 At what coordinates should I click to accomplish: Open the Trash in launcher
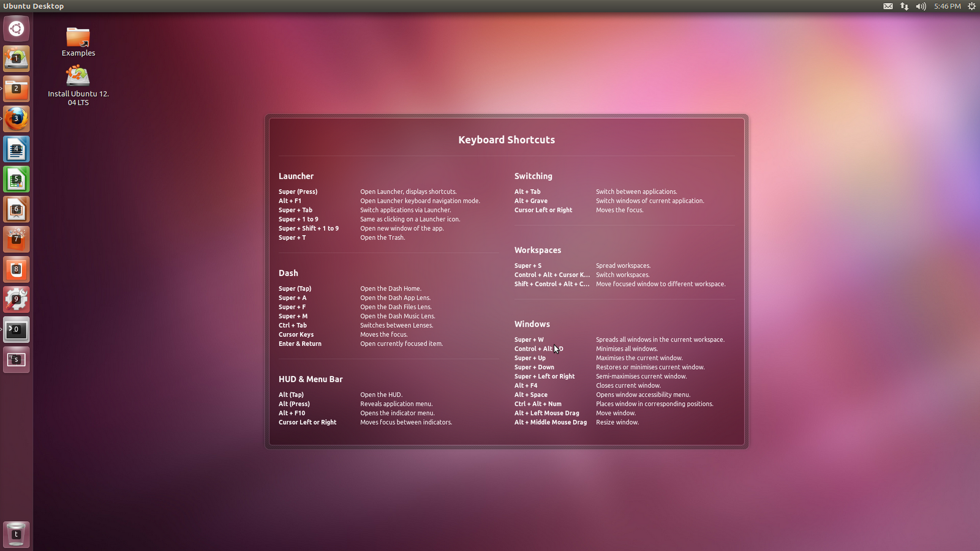[x=17, y=534]
